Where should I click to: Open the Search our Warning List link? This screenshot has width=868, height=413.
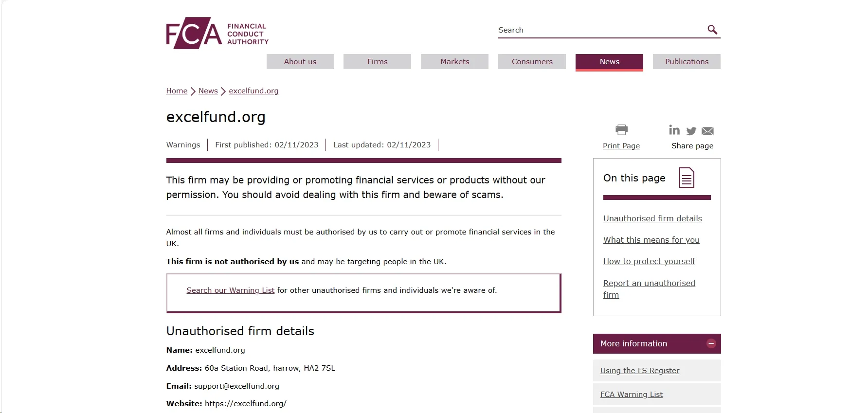[x=231, y=290]
